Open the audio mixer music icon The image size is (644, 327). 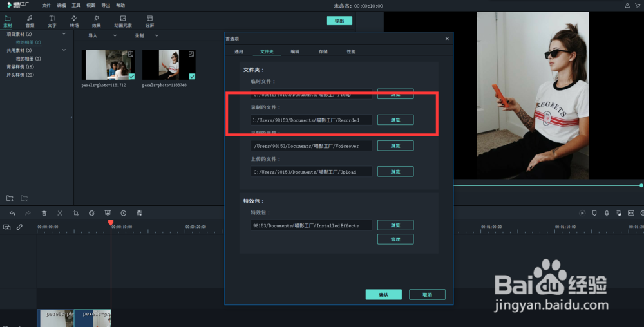[x=619, y=213]
